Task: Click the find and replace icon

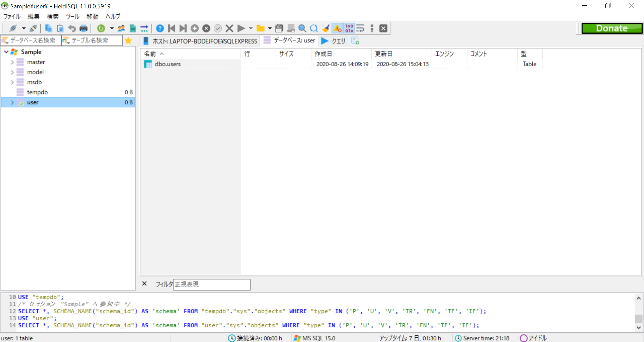Action: [314, 28]
